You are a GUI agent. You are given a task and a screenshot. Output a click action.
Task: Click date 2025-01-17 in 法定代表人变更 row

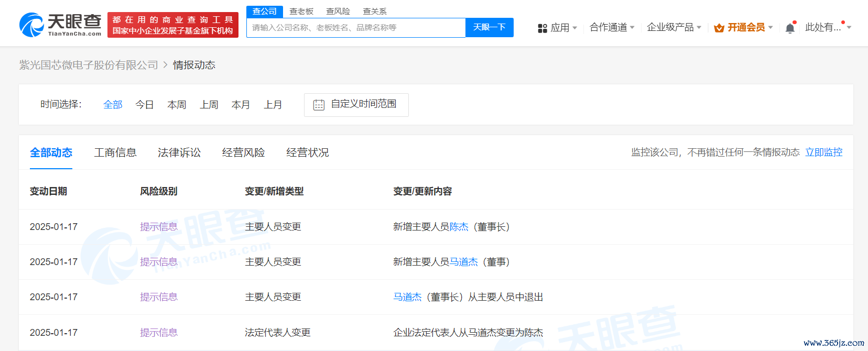pyautogui.click(x=53, y=333)
